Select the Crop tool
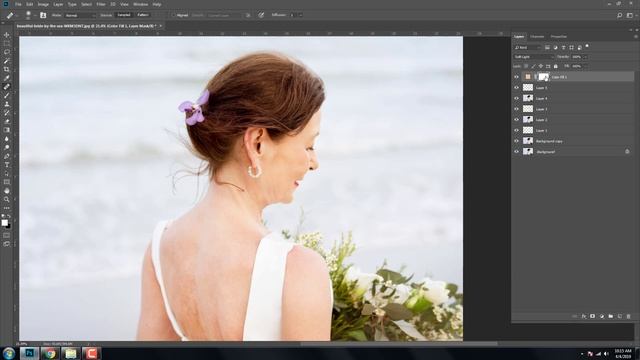Image resolution: width=640 pixels, height=360 pixels. [7, 69]
